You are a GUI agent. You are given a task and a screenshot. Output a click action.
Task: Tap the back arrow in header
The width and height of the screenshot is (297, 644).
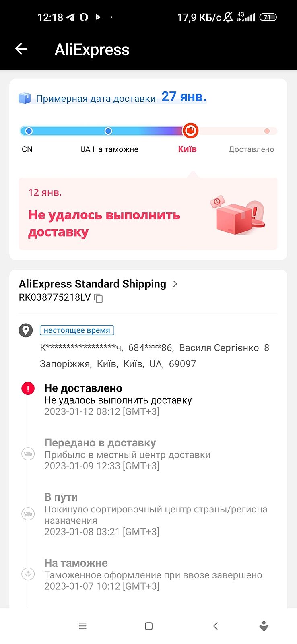pos(21,49)
